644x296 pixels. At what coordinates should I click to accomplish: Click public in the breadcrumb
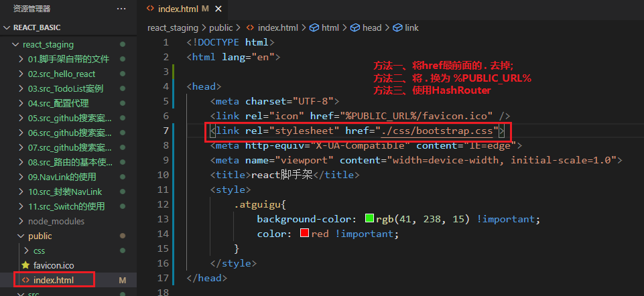(x=221, y=27)
